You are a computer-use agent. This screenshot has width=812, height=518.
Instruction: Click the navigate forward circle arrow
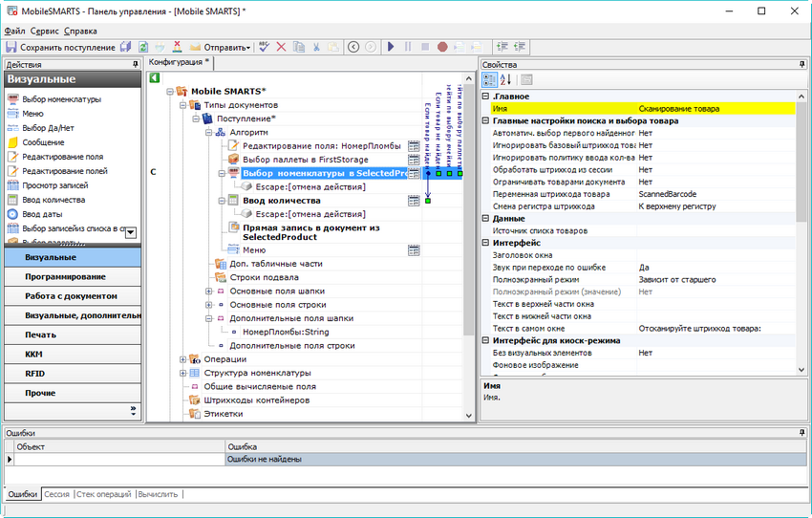point(371,47)
